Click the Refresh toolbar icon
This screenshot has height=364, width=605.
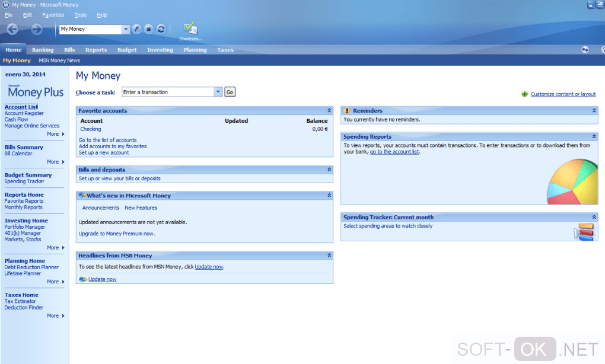161,29
